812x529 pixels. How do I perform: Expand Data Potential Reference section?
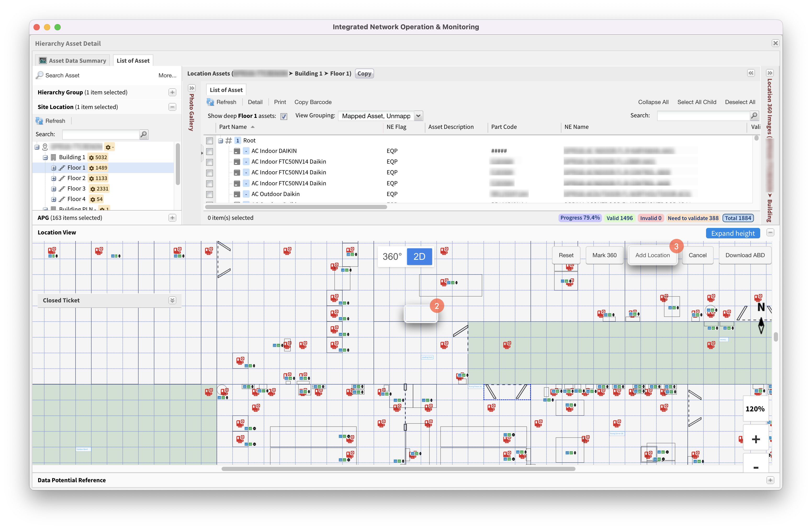click(770, 480)
